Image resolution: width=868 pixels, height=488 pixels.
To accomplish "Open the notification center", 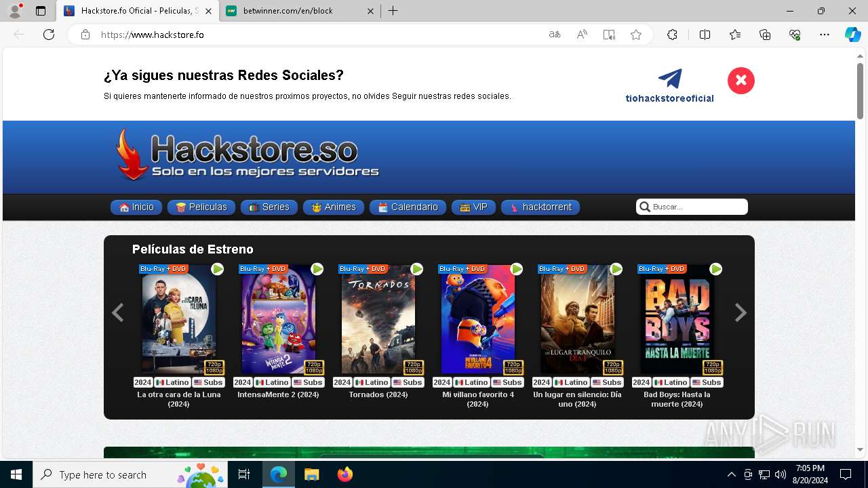I will [846, 474].
